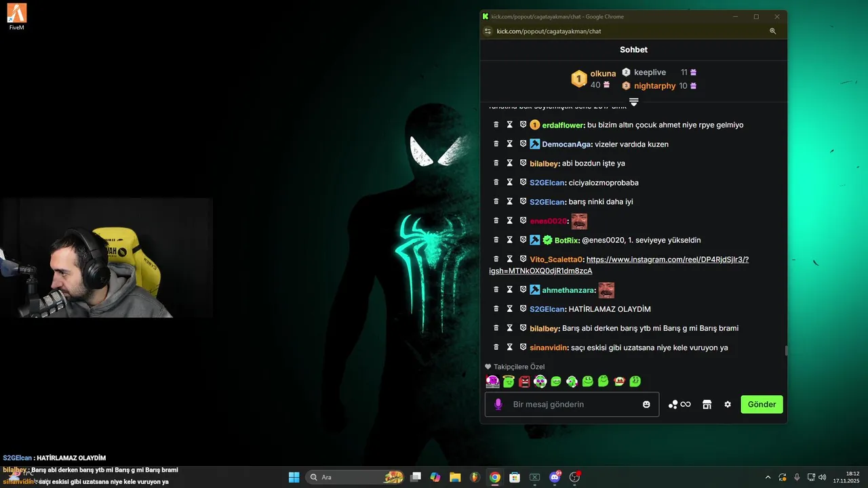
Task: Collapse the gift leaderboard with the arrow handle
Action: (633, 102)
